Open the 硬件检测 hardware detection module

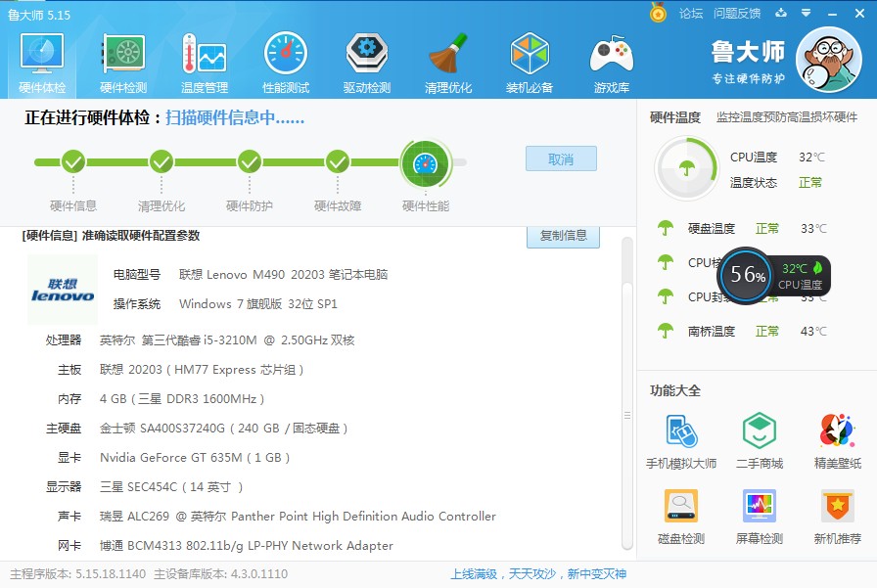click(x=123, y=62)
